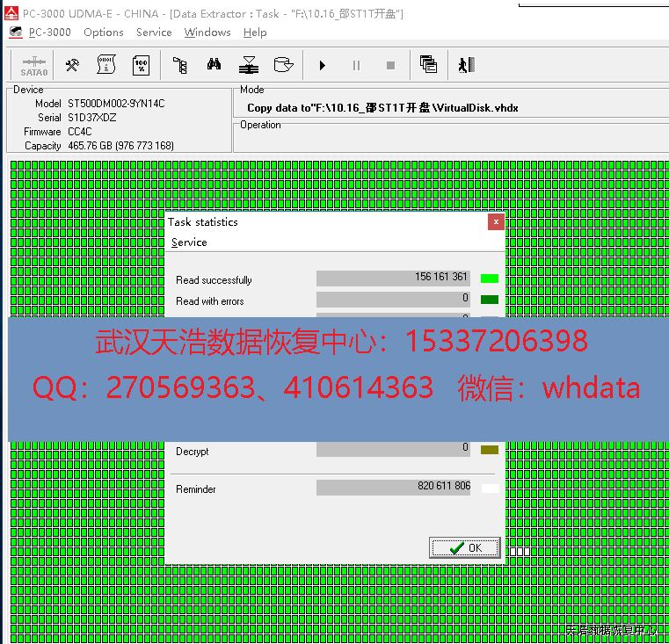The image size is (669, 644).
Task: Open the hammer and wrench tools icon
Action: click(72, 65)
